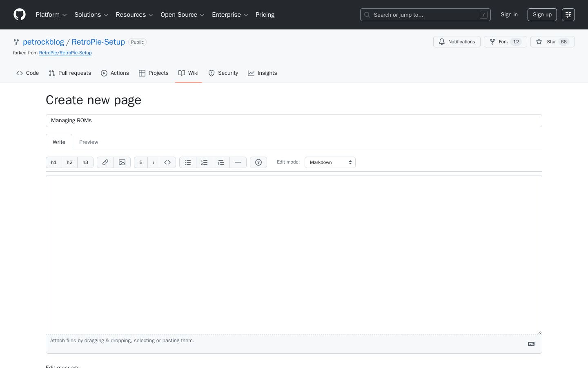Click the attach files drop area

(x=294, y=344)
